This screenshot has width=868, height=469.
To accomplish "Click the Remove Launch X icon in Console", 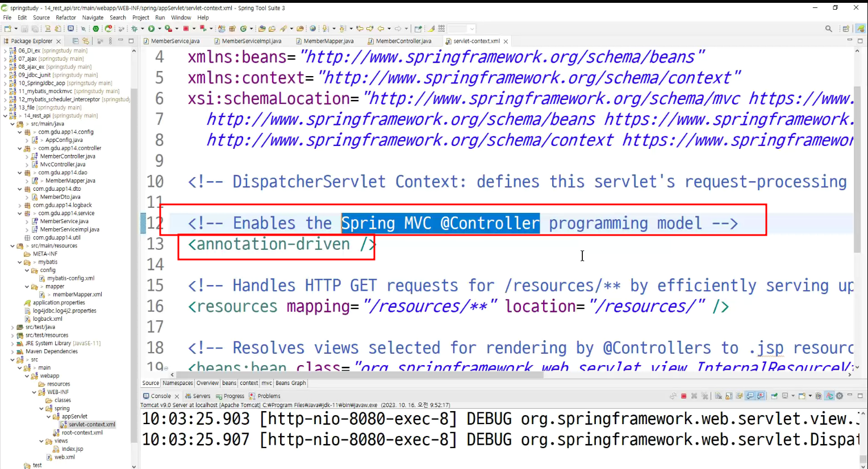I will click(x=694, y=396).
